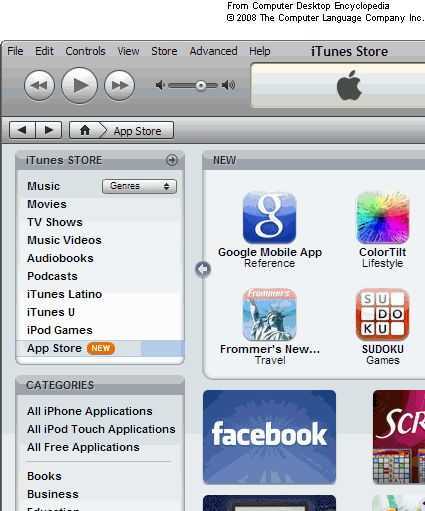Click the Reference category label
Screen dimensions: 425x511
tap(270, 263)
